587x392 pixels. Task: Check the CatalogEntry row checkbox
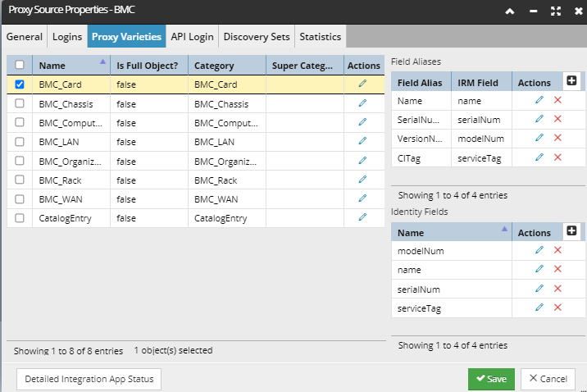(x=20, y=218)
